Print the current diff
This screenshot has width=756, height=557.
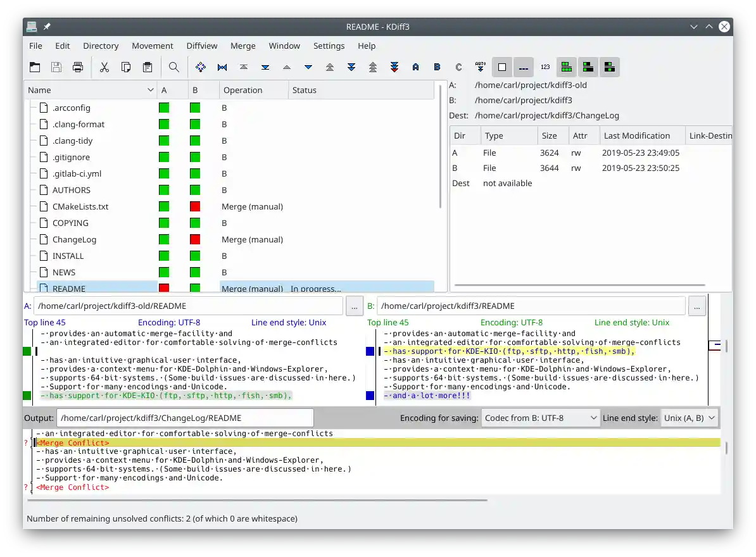[78, 66]
